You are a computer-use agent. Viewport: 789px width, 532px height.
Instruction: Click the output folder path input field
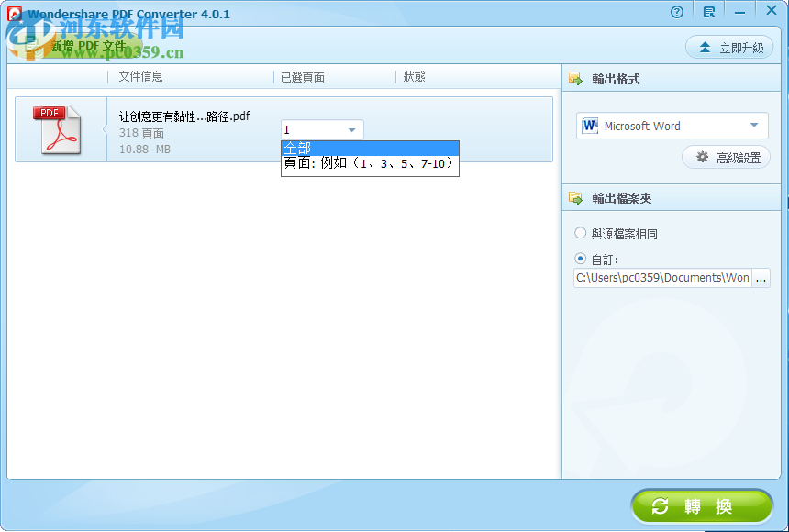click(x=662, y=277)
